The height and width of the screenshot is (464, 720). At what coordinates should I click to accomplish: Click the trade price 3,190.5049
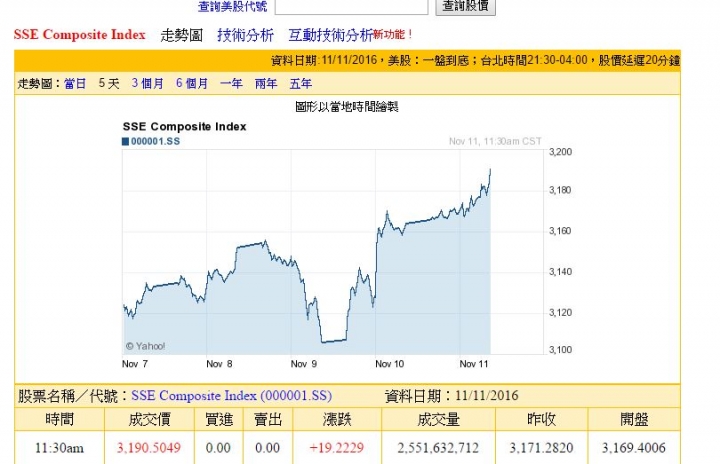[149, 447]
